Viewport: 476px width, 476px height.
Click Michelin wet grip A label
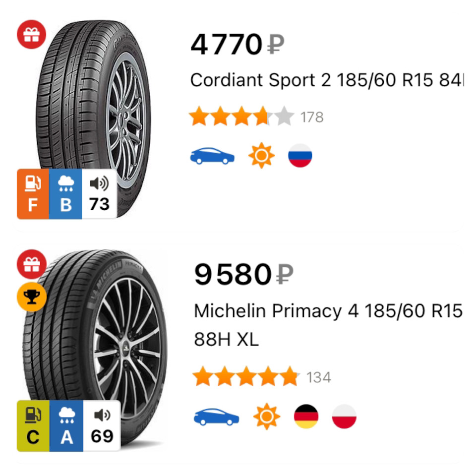point(66,425)
